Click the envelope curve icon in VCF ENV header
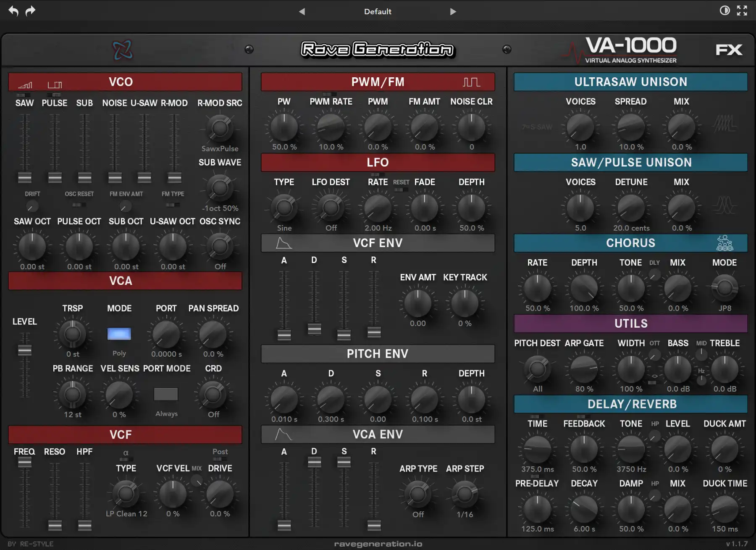The height and width of the screenshot is (550, 756). [x=283, y=243]
